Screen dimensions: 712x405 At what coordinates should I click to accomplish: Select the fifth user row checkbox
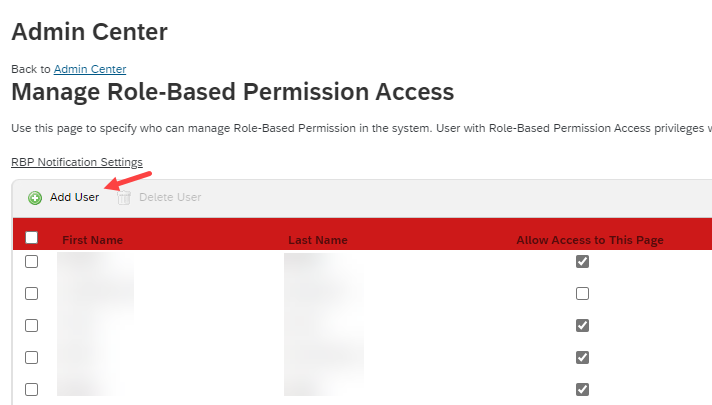point(31,390)
